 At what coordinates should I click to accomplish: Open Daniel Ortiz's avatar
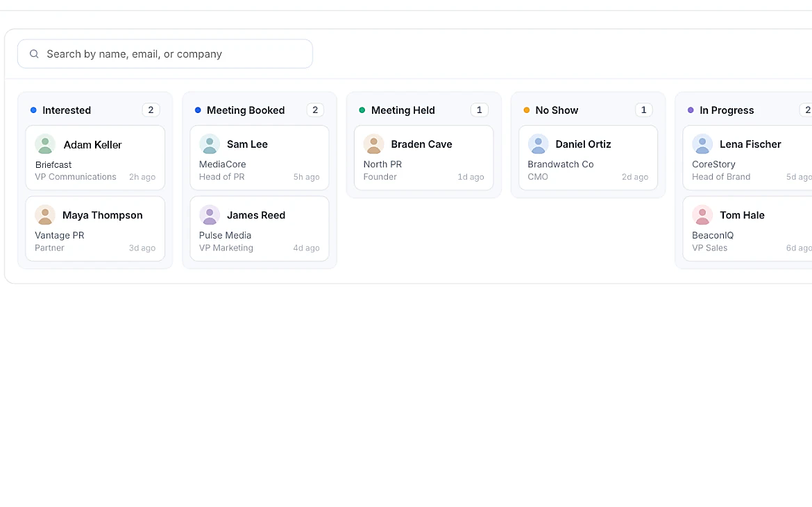(539, 144)
